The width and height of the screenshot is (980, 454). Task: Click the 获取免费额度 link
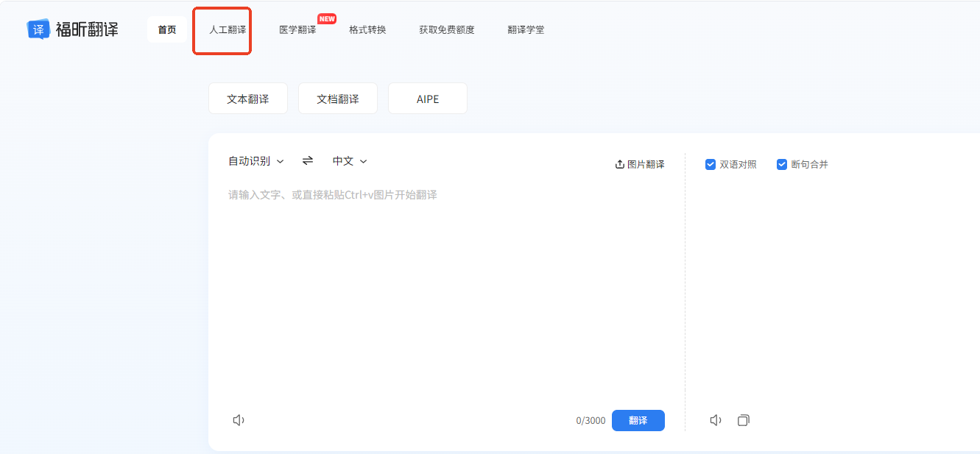coord(446,29)
